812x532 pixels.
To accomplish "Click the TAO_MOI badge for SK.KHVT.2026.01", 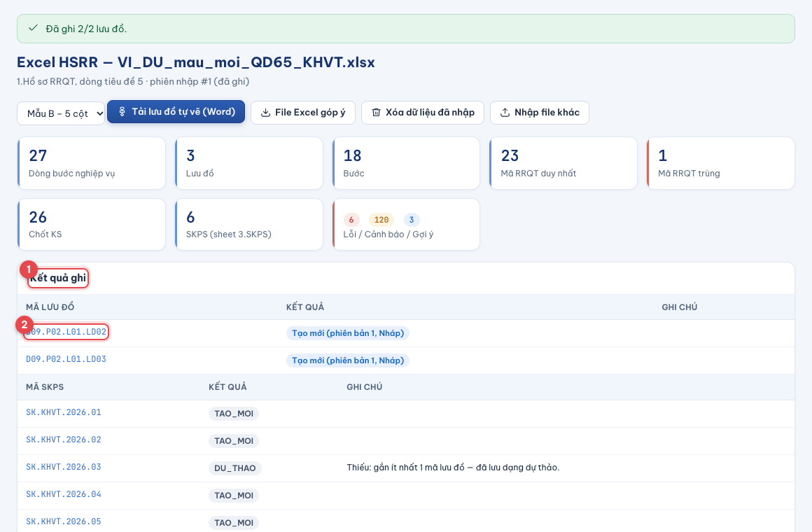I will tap(234, 414).
